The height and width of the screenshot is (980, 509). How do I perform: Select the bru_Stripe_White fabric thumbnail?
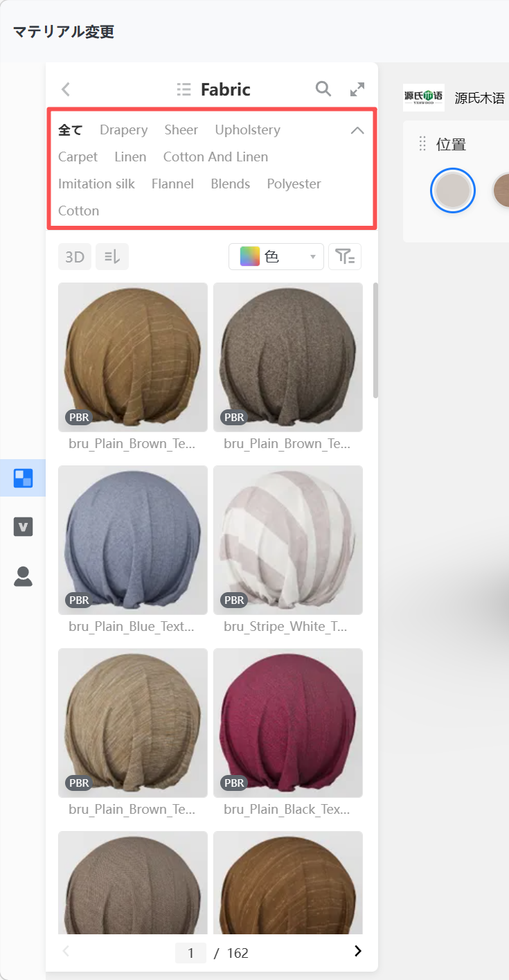pos(288,540)
